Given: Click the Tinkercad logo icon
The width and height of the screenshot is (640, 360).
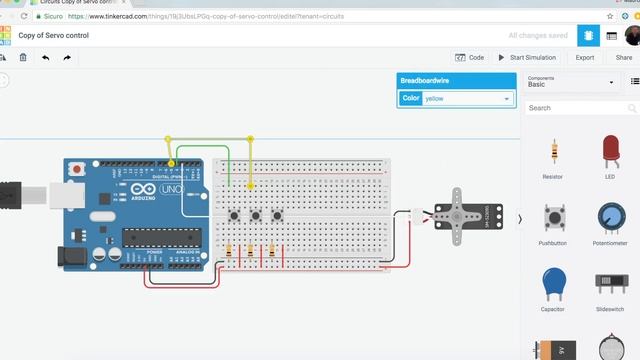Looking at the screenshot, I should pos(5,36).
